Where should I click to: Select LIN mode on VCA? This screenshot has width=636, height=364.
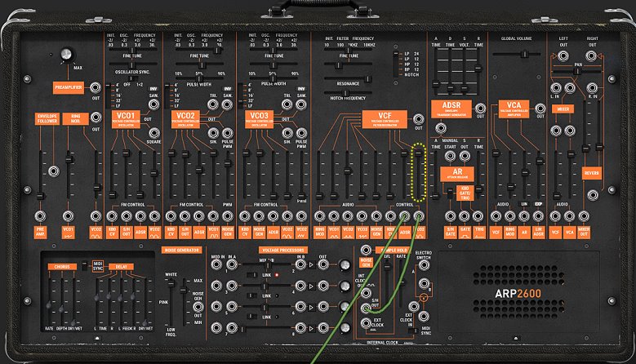(x=524, y=204)
